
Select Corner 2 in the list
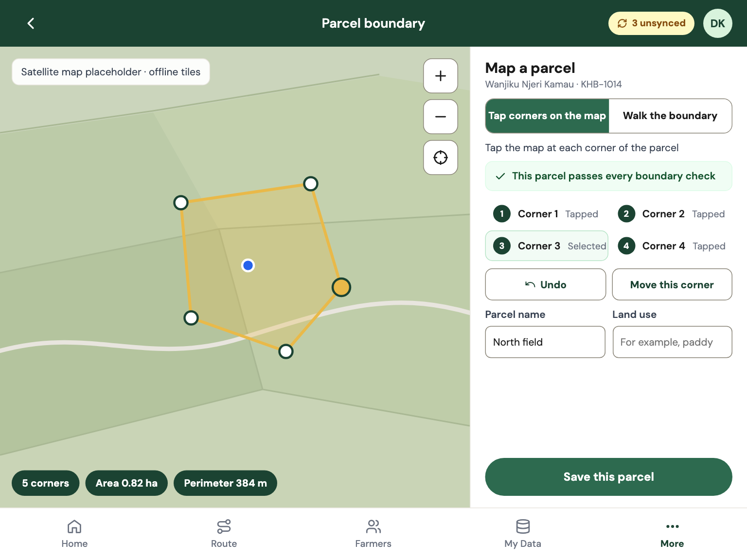click(671, 214)
